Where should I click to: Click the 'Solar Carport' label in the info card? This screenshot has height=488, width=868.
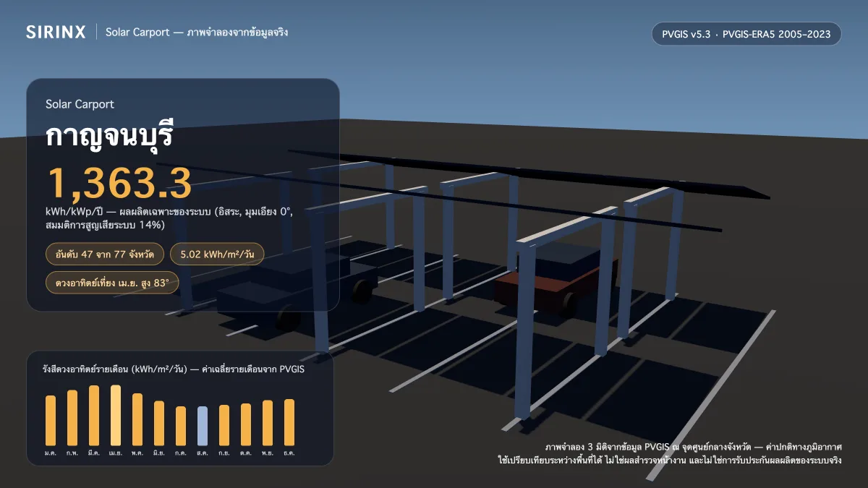click(80, 104)
